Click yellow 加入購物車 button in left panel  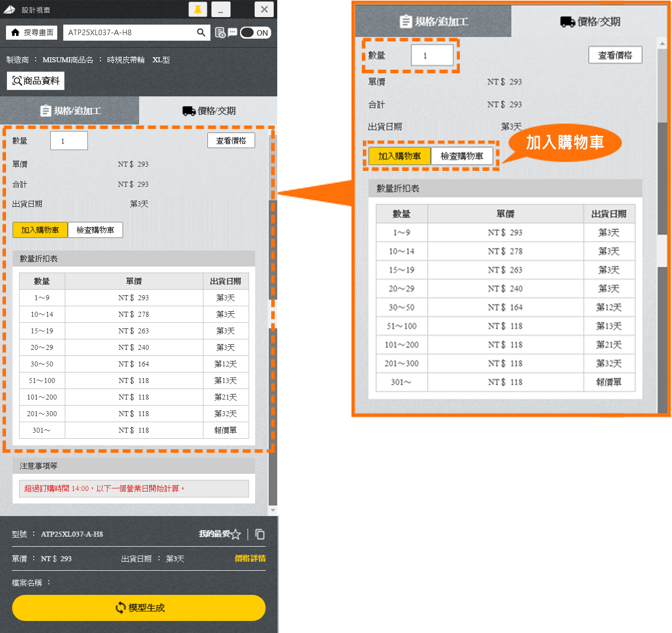(x=40, y=230)
